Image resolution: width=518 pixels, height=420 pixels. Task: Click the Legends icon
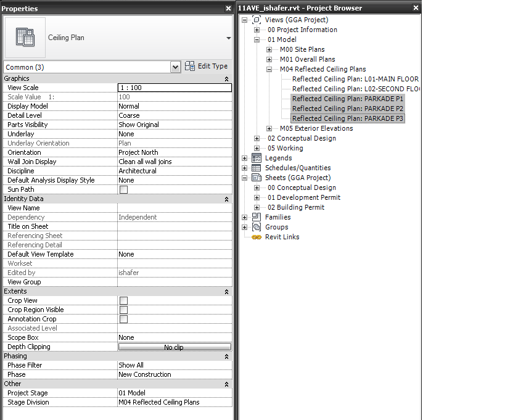tap(257, 158)
